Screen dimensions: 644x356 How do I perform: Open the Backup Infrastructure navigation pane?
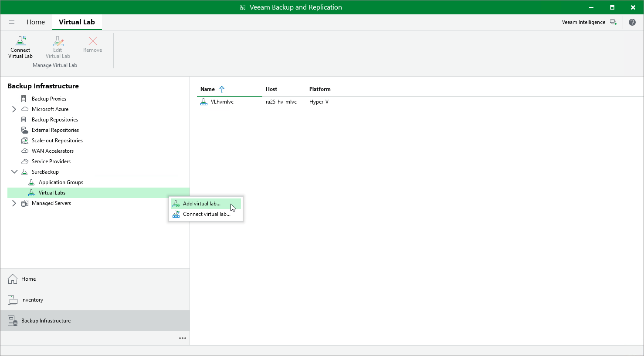pyautogui.click(x=95, y=321)
